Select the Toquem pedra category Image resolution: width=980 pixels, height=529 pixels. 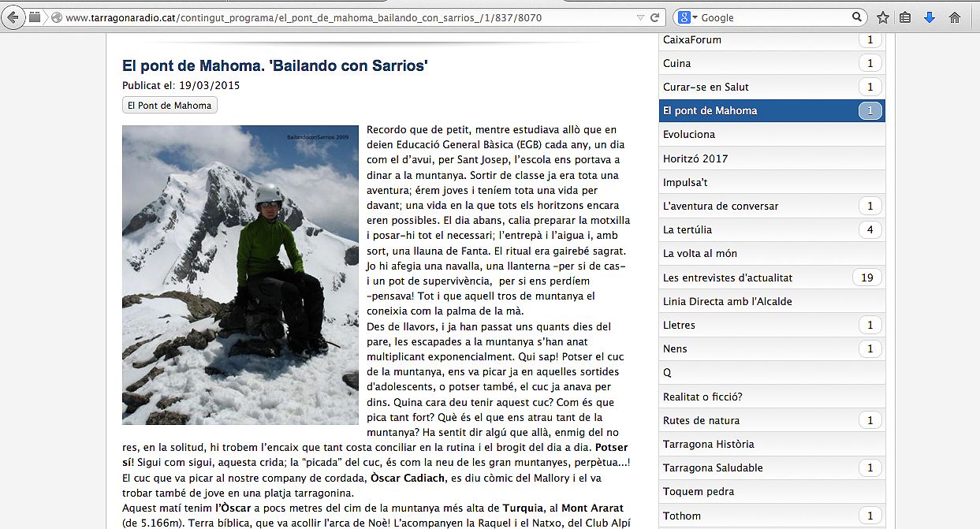[x=772, y=491]
